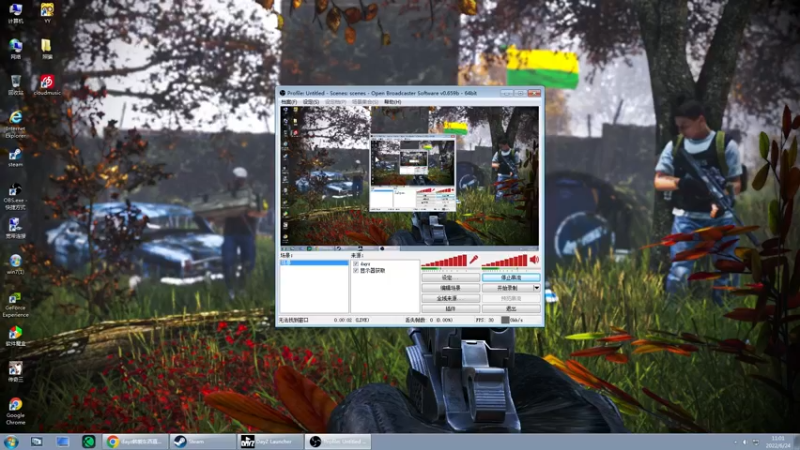Screen dimensions: 800x450
Task: Open the 设定(S) menu
Action: click(x=311, y=102)
